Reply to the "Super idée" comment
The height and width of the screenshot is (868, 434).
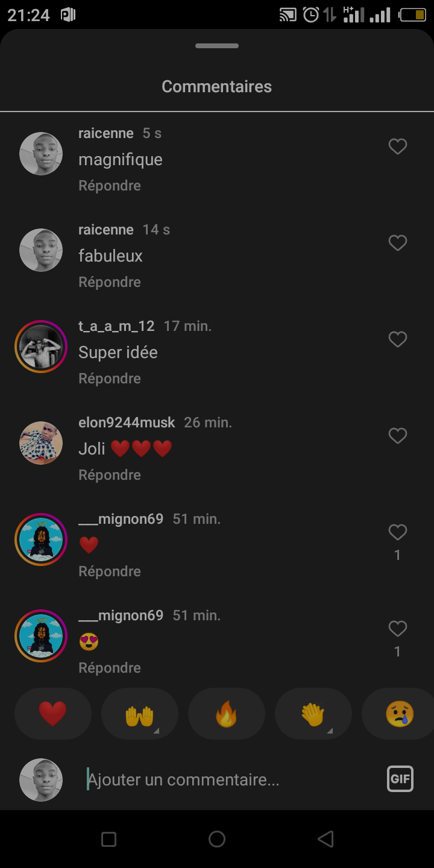[110, 379]
